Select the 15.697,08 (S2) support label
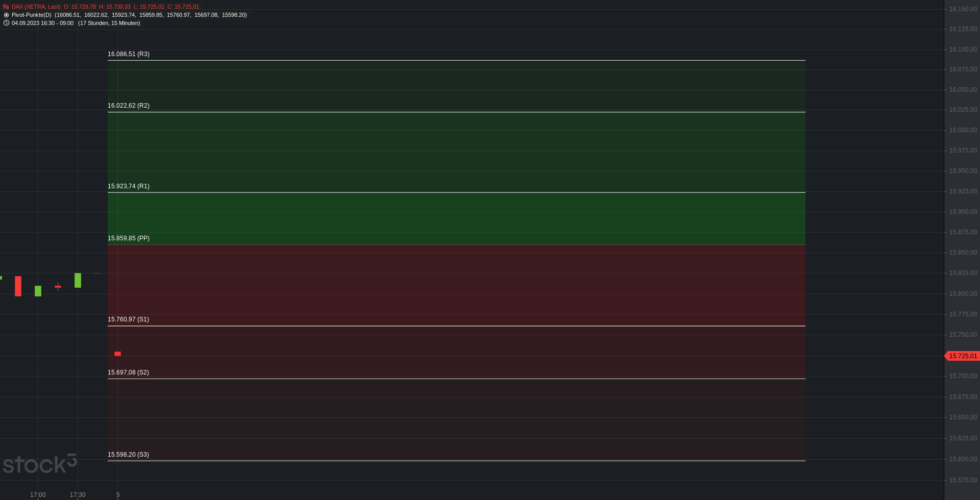Image resolution: width=980 pixels, height=500 pixels. tap(128, 372)
